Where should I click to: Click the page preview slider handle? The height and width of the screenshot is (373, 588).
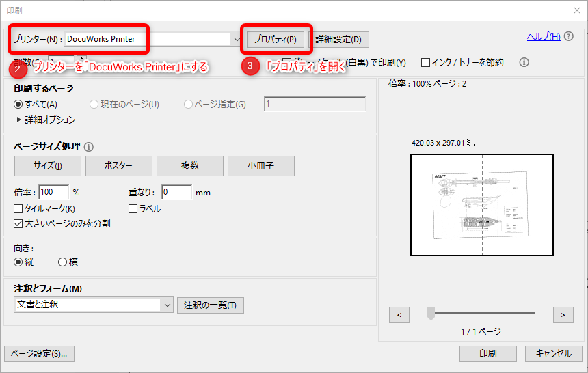(431, 314)
